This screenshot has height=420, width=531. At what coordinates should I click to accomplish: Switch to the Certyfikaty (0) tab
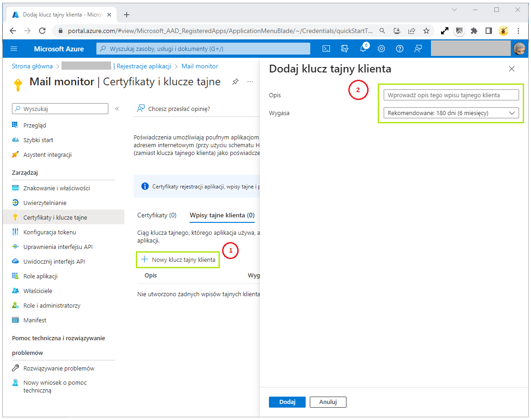(157, 215)
